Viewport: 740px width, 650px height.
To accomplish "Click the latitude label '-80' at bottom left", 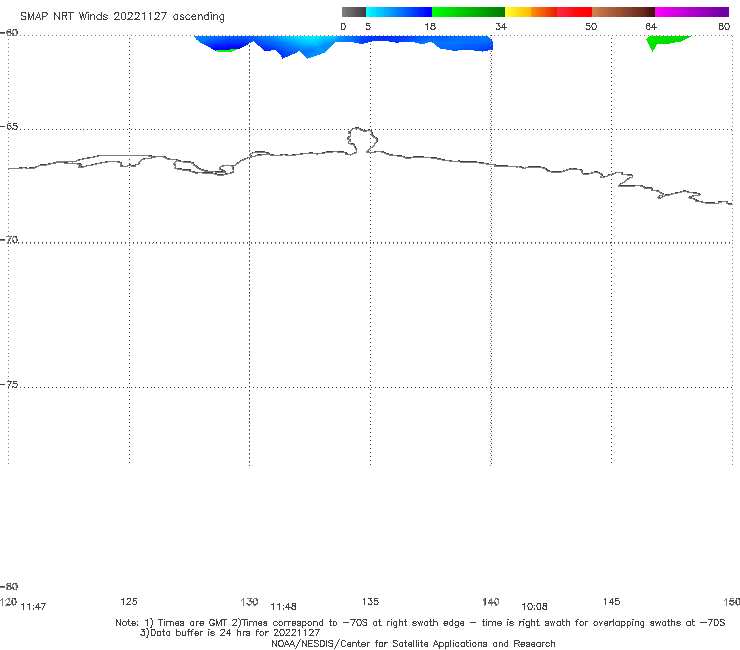I will pyautogui.click(x=9, y=587).
